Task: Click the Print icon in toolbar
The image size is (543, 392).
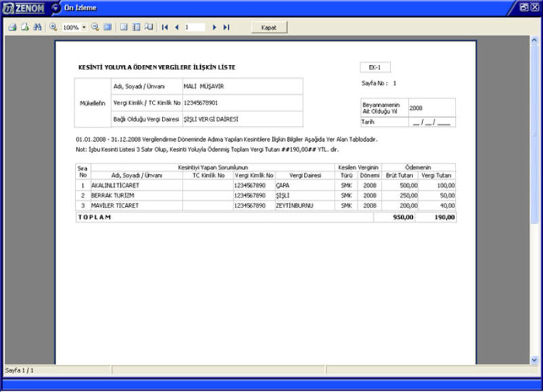Action: pyautogui.click(x=12, y=27)
